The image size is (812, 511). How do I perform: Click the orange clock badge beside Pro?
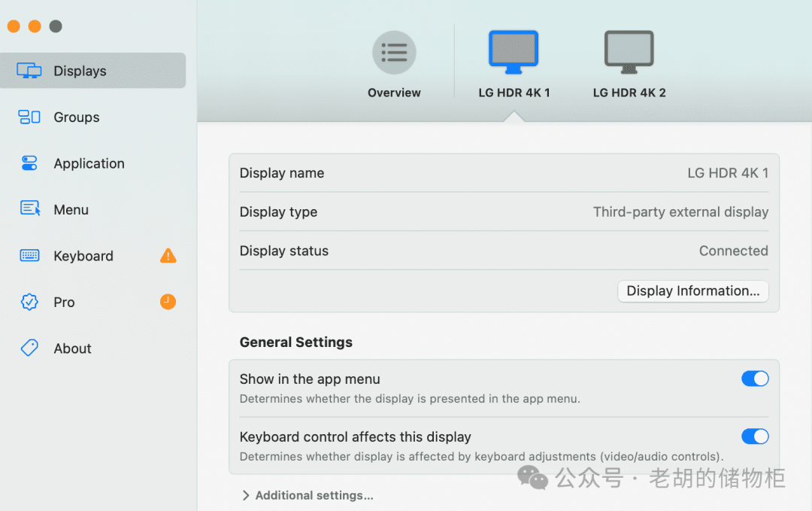click(x=168, y=302)
